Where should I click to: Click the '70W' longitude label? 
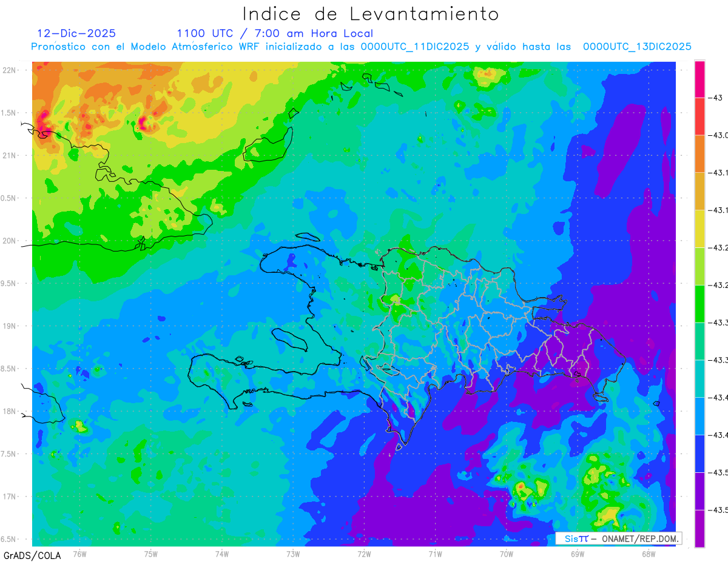coord(507,554)
